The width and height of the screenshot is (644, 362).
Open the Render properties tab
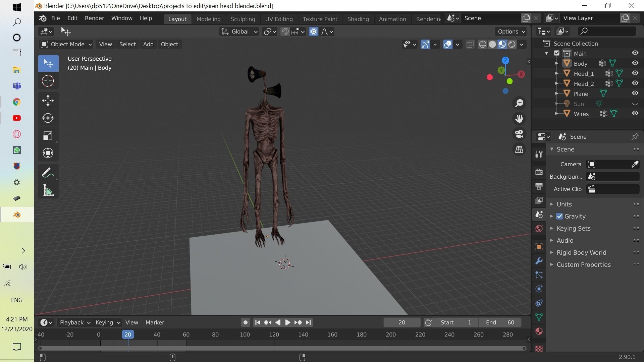[539, 172]
